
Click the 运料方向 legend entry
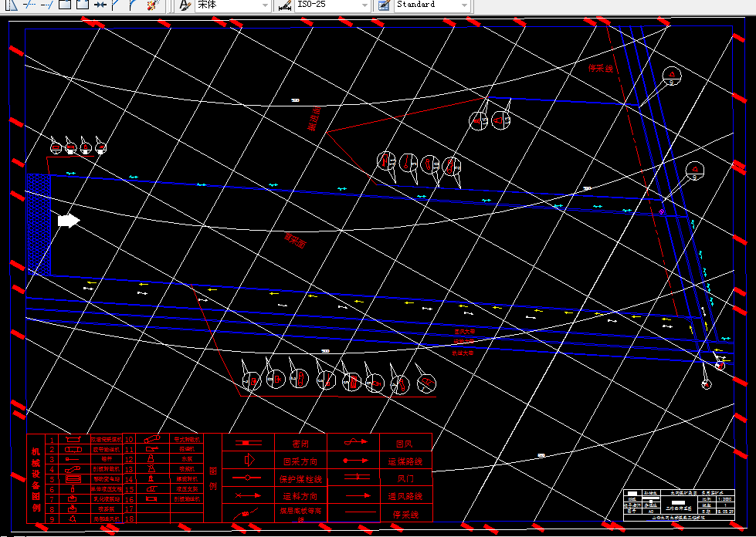pos(300,496)
